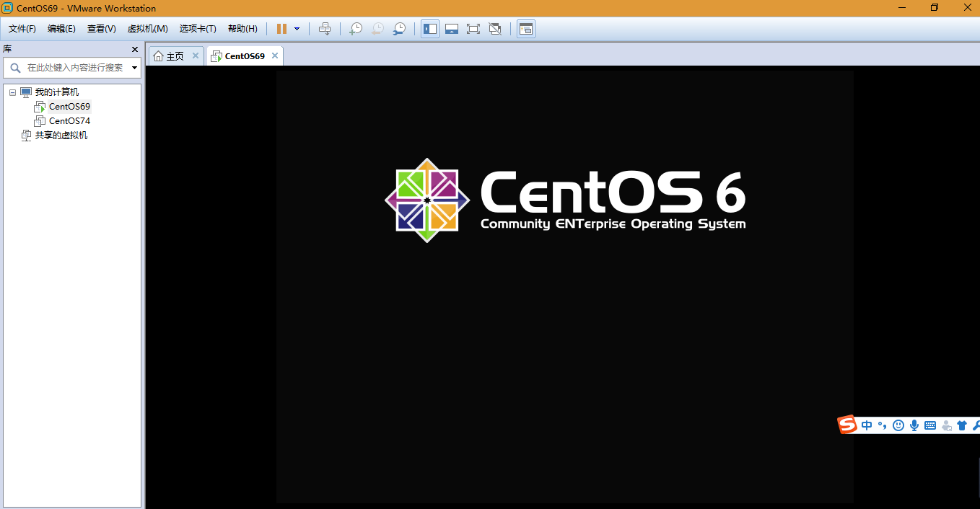Open the 虚拟机(M) menu
This screenshot has width=980, height=509.
(147, 29)
